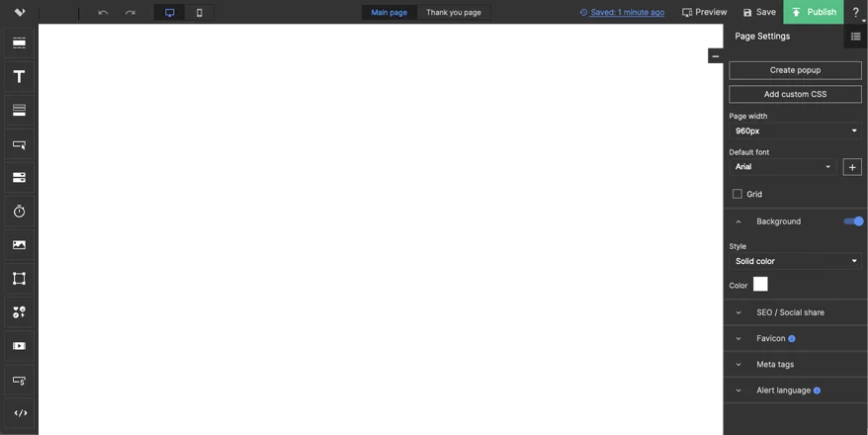
Task: Enable the Grid checkbox
Action: pos(738,194)
